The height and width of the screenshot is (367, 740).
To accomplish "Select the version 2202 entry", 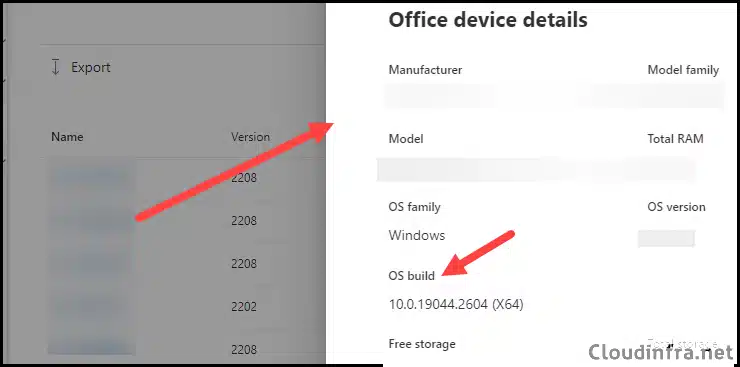I will click(x=244, y=307).
